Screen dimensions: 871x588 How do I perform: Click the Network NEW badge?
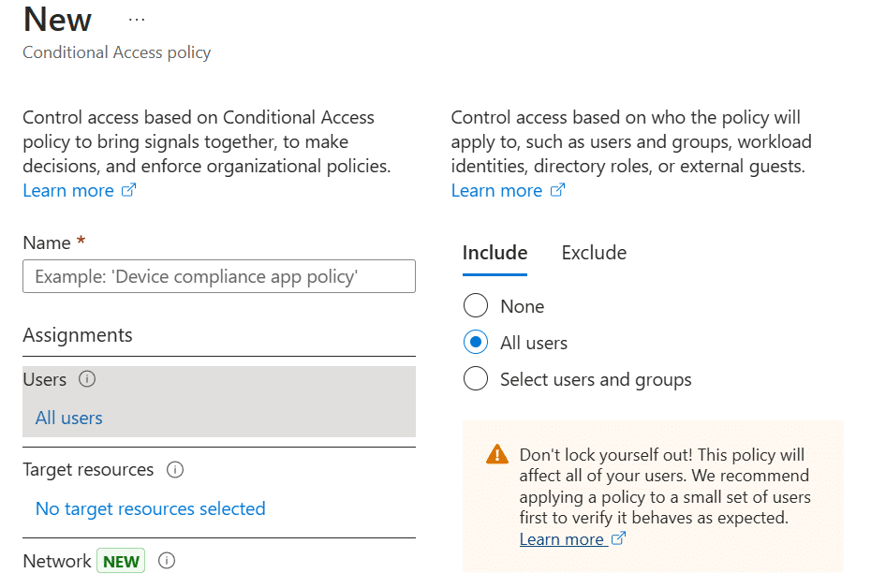[121, 561]
